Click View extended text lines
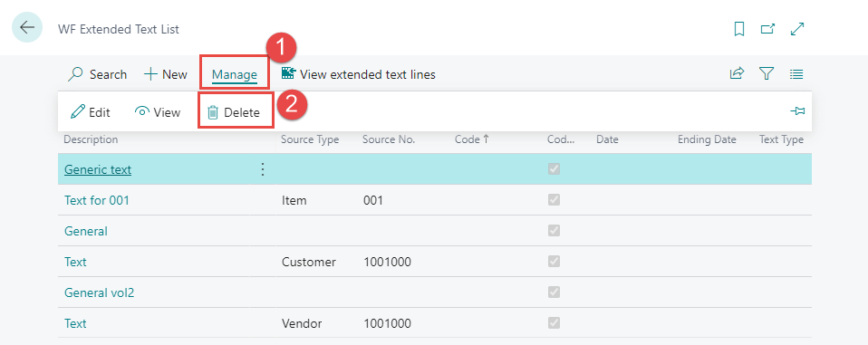Image resolution: width=868 pixels, height=345 pixels. (x=358, y=74)
